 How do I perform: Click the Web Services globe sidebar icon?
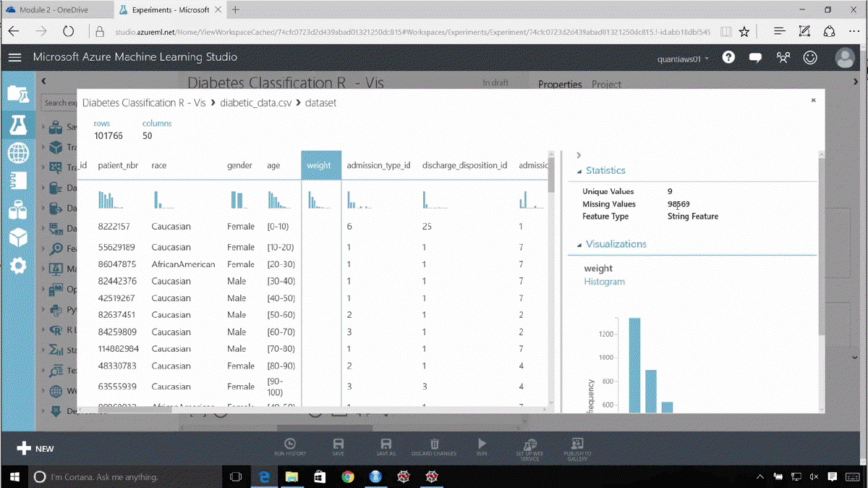click(18, 153)
